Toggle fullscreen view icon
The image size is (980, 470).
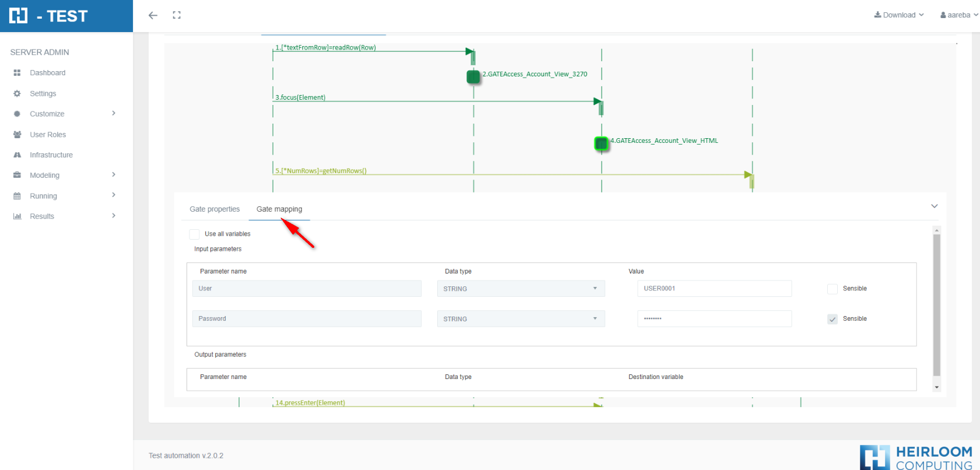[x=177, y=15]
